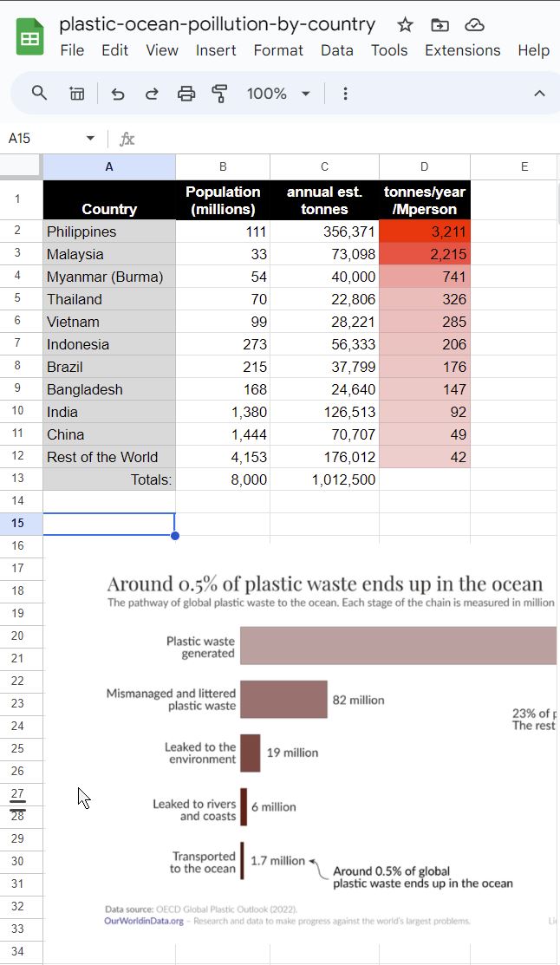Collapse the menus with the chevron
The image size is (560, 965).
(539, 94)
